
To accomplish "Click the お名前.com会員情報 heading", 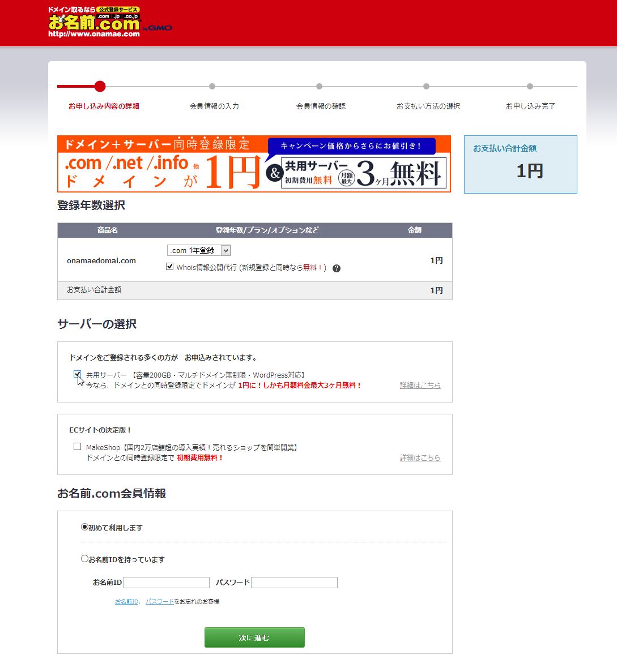I will pyautogui.click(x=112, y=493).
